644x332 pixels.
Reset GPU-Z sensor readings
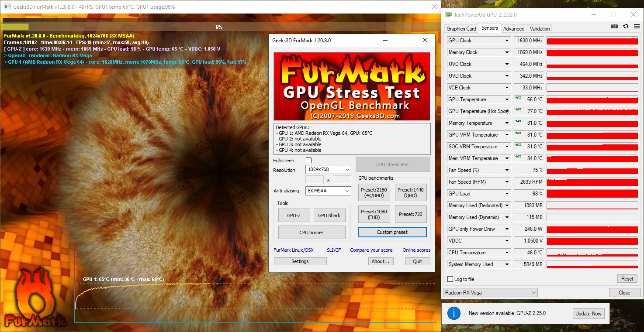[627, 279]
